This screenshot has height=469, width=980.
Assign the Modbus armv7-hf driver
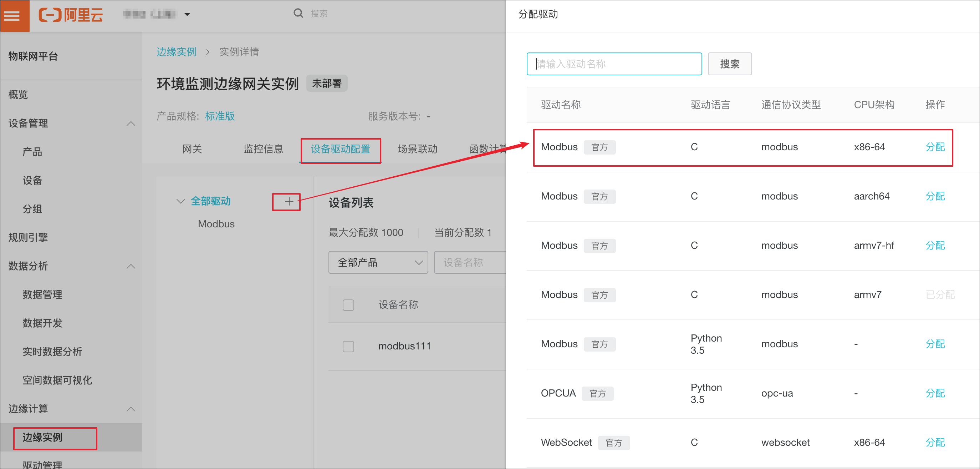935,246
